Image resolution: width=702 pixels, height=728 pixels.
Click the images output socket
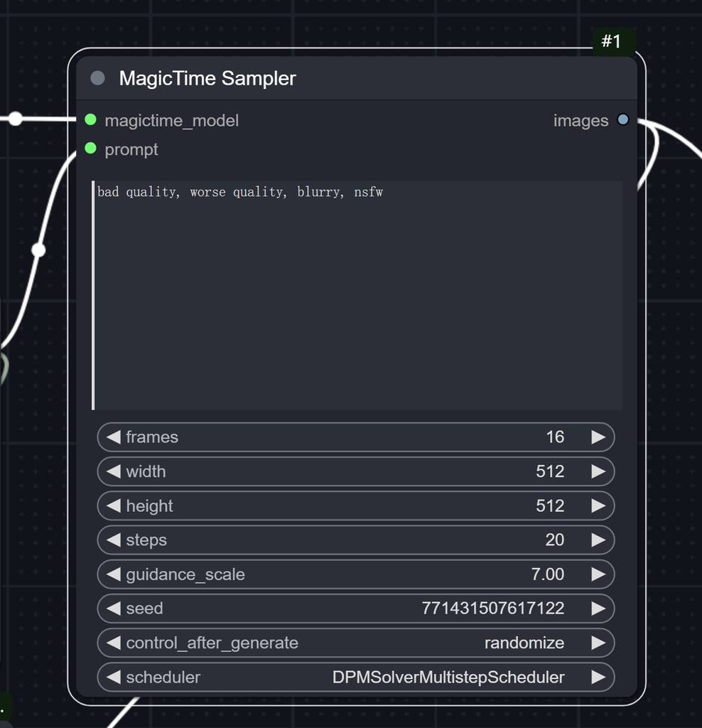click(x=623, y=120)
